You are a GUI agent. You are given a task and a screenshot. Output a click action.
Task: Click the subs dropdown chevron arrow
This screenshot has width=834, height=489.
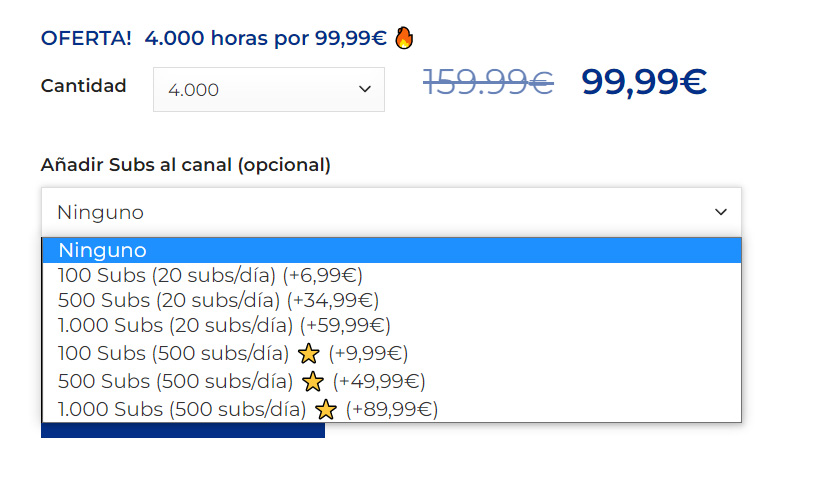click(x=721, y=212)
